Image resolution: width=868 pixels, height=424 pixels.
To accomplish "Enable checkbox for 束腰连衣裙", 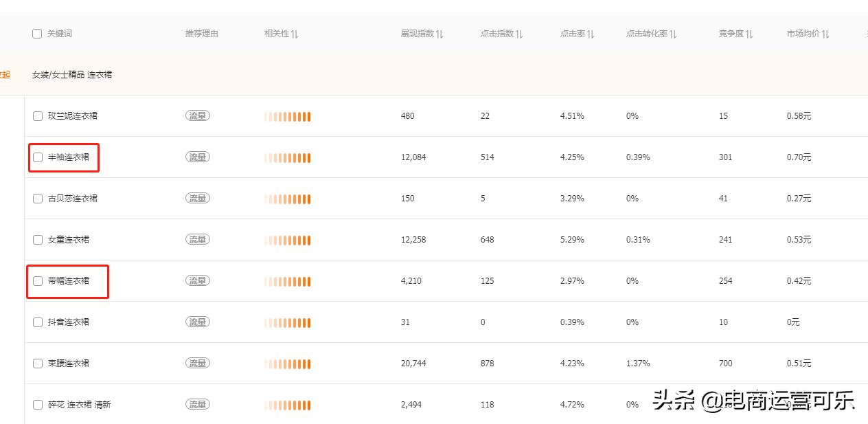I will click(x=38, y=364).
